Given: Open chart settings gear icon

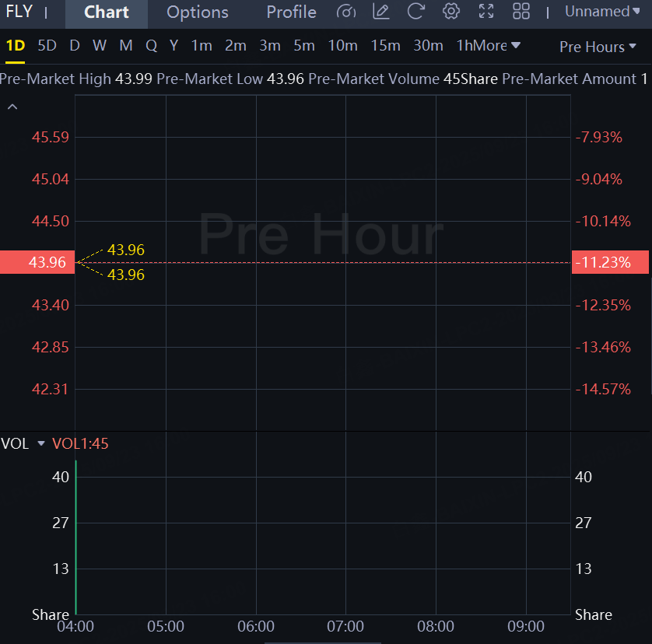Looking at the screenshot, I should [x=451, y=12].
